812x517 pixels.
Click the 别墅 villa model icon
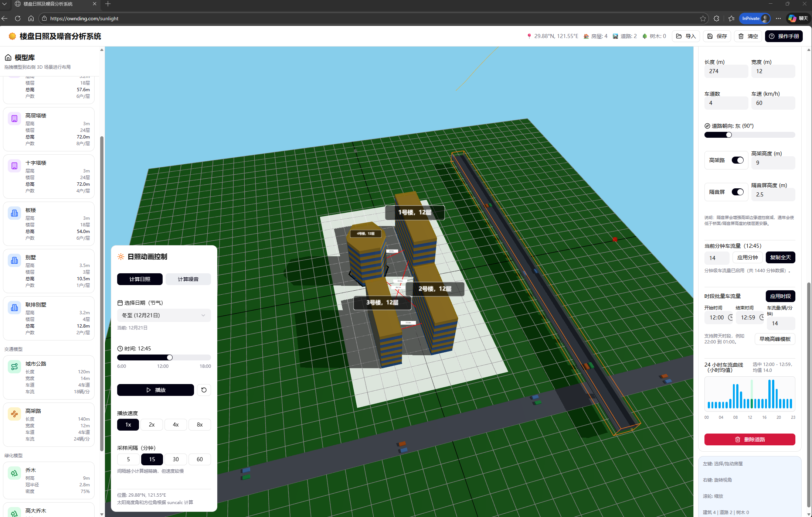[x=14, y=260]
